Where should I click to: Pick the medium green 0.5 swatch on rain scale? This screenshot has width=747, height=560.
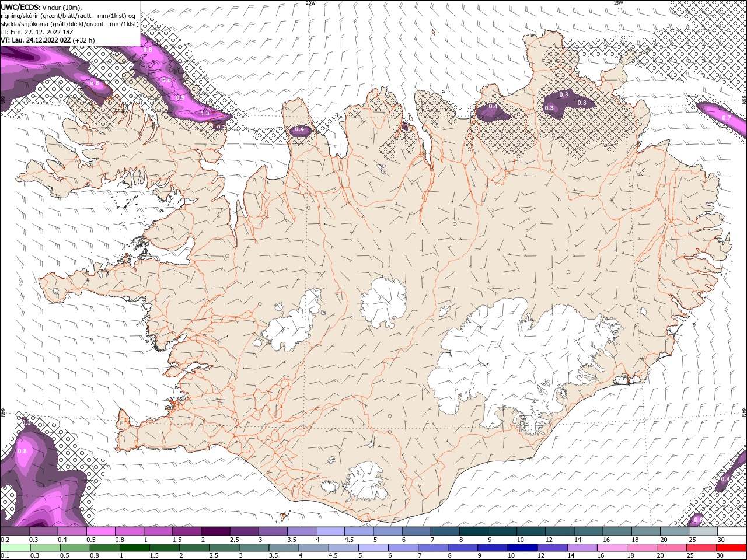(74, 547)
